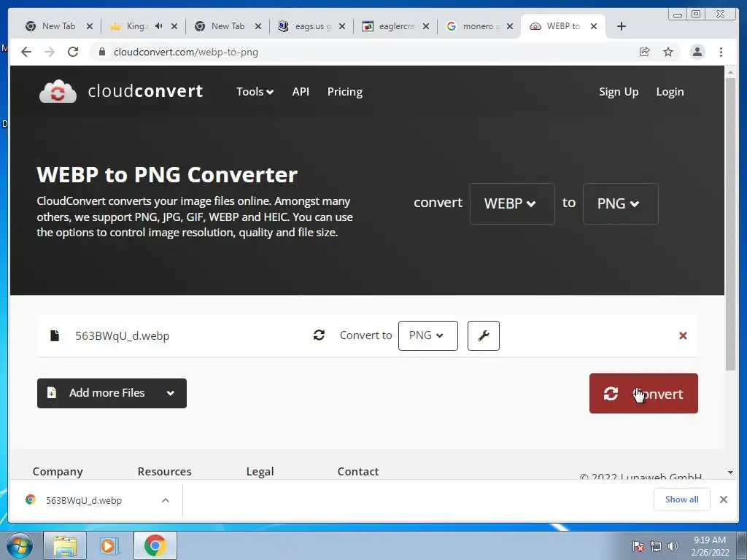Click the Company footer heading

coord(58,472)
